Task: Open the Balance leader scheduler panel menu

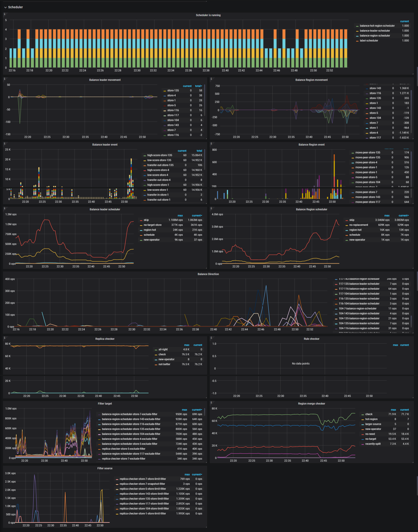Action: pyautogui.click(x=104, y=209)
